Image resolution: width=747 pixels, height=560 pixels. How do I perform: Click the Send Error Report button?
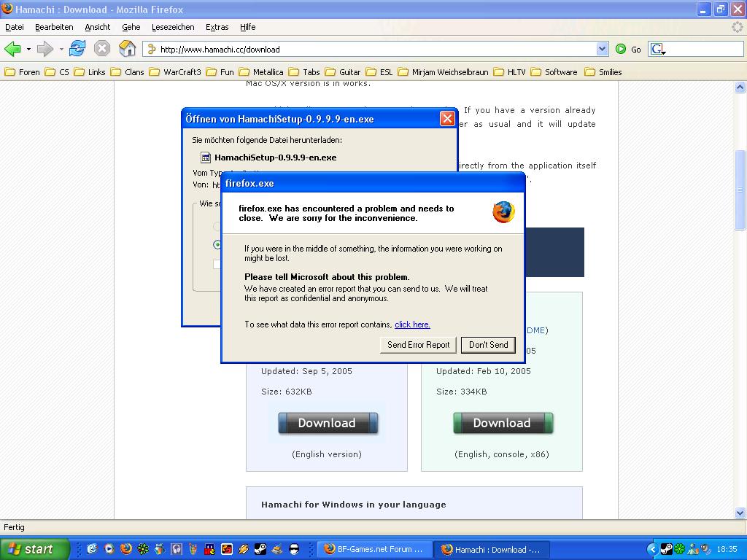tap(418, 345)
